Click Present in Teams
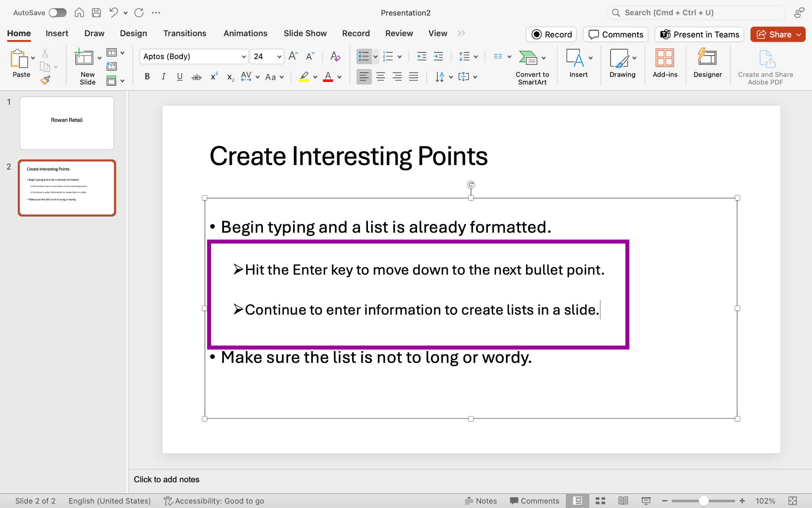Screen dimensions: 812x508 [699, 35]
